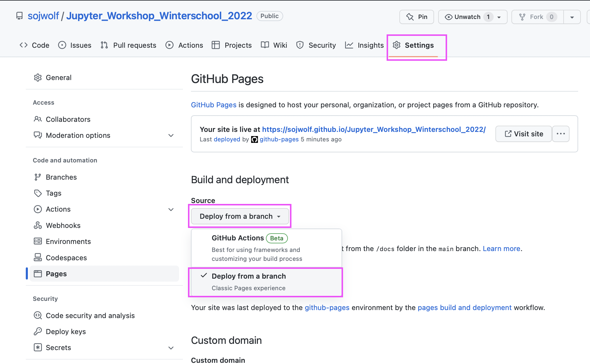This screenshot has width=590, height=364.
Task: Expand the Moderation options chevron
Action: click(x=171, y=135)
